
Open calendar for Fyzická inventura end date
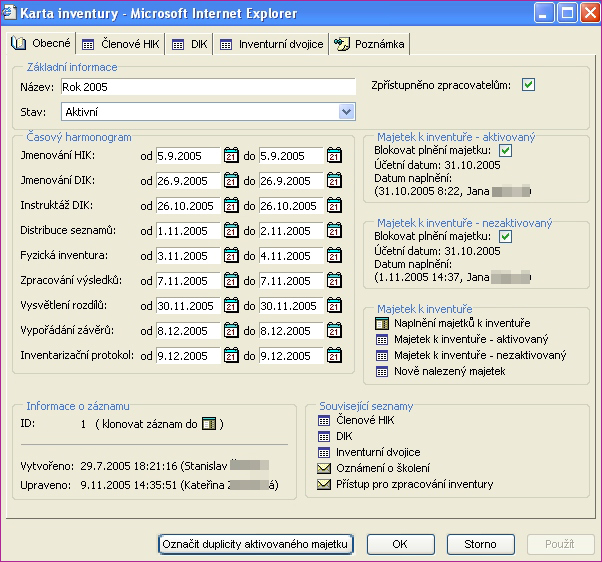(336, 256)
